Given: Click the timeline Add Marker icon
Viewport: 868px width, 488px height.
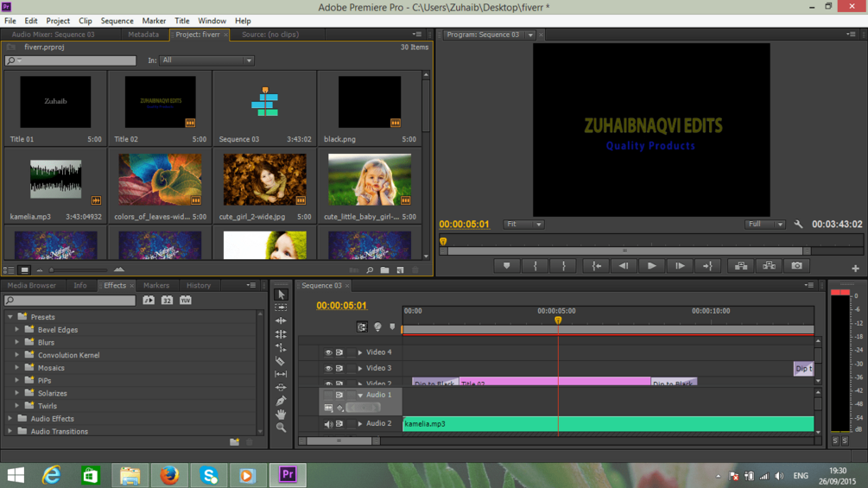Looking at the screenshot, I should pyautogui.click(x=392, y=327).
